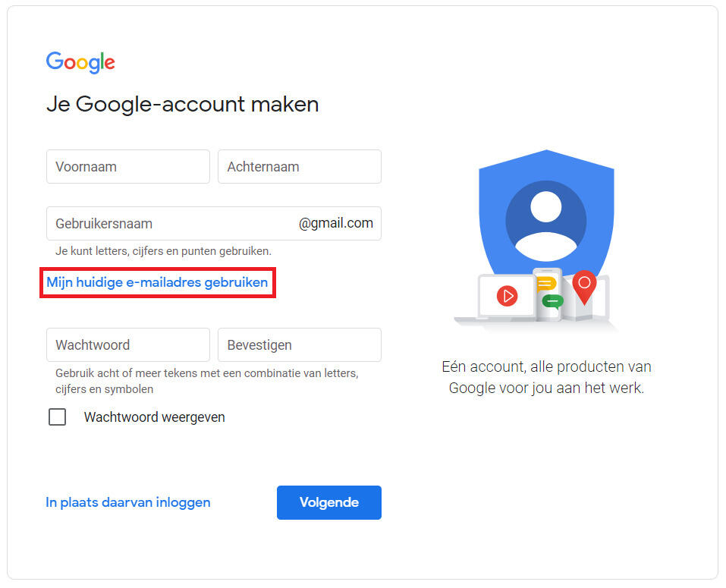Click the green chat bubble icon
Image resolution: width=726 pixels, height=588 pixels.
tap(552, 302)
